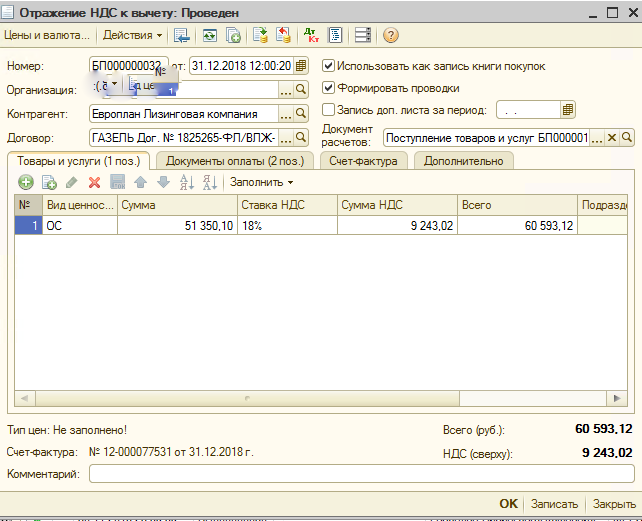Sort table rows ascending (A-Я icon)

186,182
